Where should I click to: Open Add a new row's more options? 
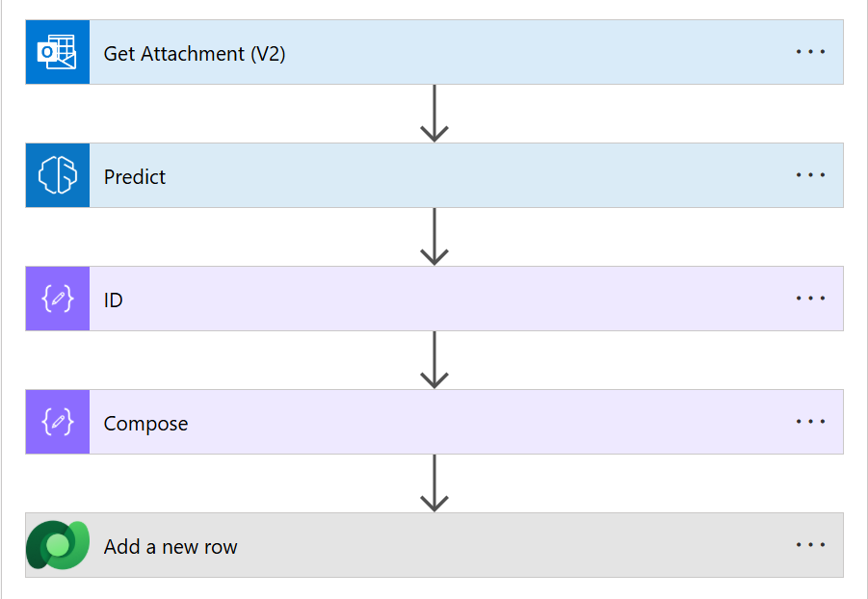click(810, 545)
